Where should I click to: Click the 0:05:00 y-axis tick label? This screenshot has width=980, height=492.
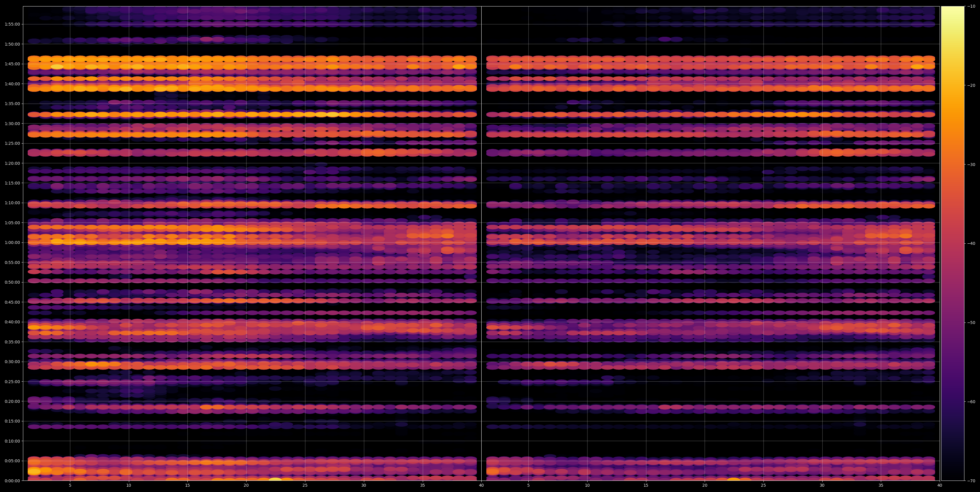point(12,461)
